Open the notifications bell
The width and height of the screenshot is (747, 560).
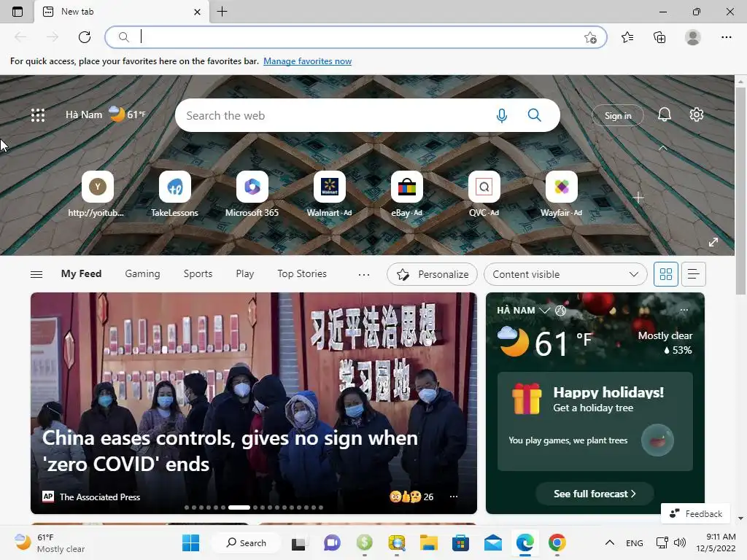click(665, 114)
